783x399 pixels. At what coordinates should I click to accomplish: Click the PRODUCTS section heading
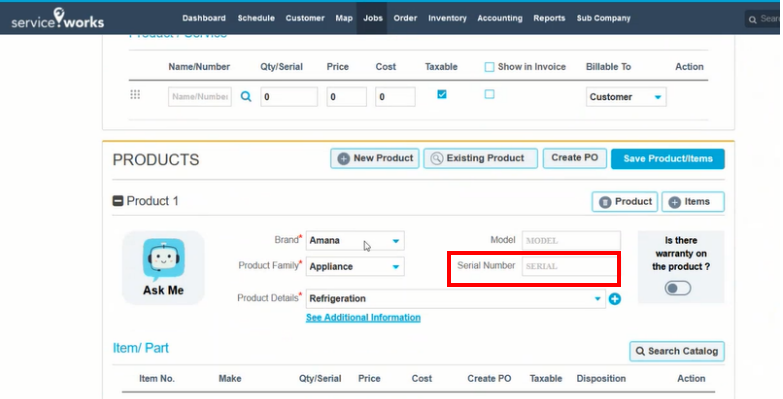click(x=156, y=160)
